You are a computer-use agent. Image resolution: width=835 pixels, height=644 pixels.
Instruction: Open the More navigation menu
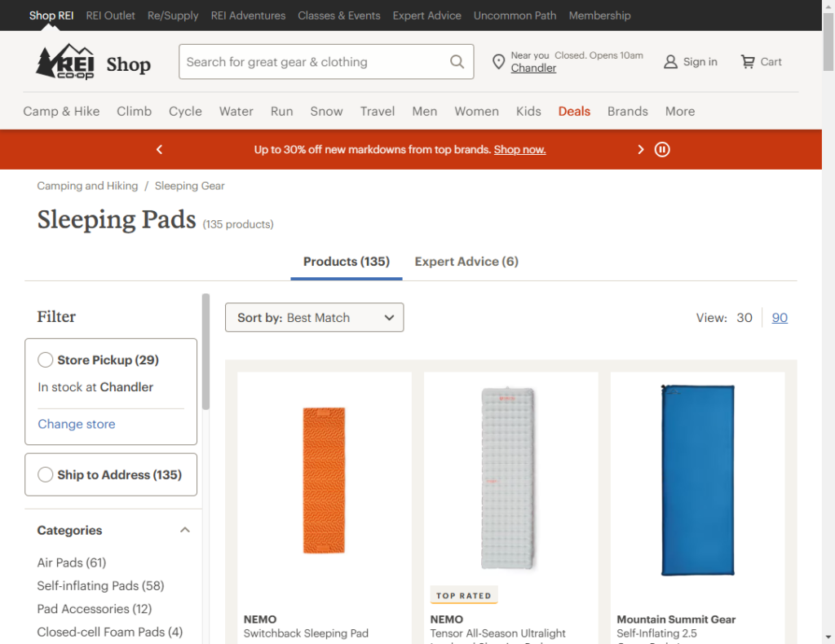pyautogui.click(x=679, y=111)
